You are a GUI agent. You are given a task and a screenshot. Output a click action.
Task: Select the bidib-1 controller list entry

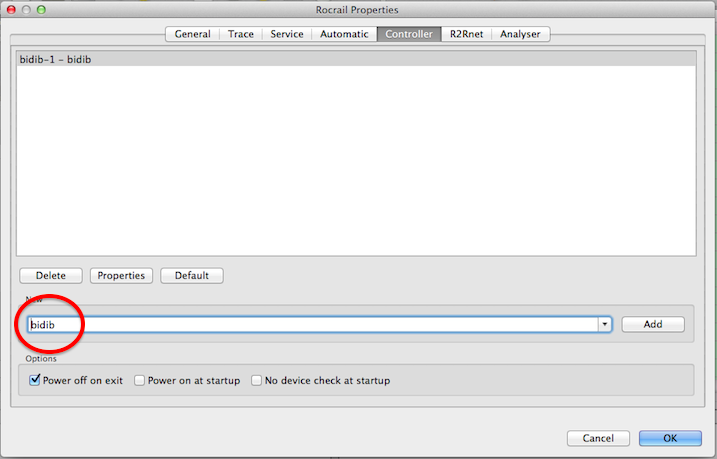tap(355, 60)
